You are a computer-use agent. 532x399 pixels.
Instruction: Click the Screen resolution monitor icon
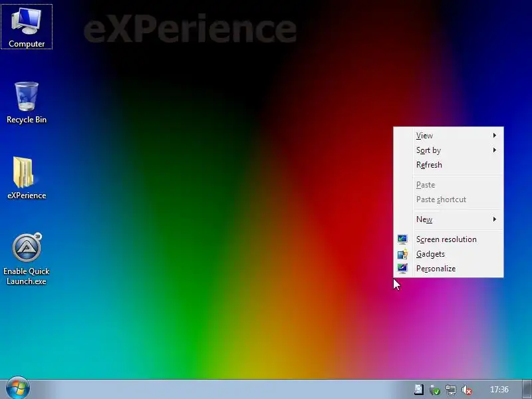pyautogui.click(x=402, y=239)
